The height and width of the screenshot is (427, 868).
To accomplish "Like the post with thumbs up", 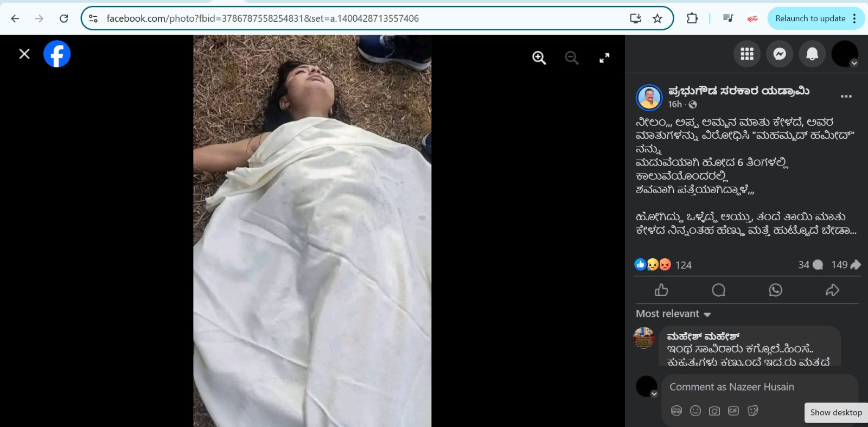I will pos(661,290).
